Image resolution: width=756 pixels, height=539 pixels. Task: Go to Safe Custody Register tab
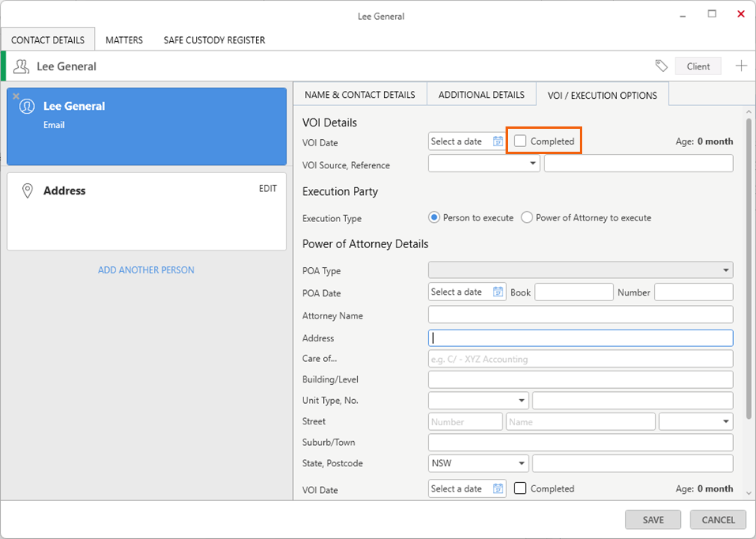pyautogui.click(x=214, y=40)
